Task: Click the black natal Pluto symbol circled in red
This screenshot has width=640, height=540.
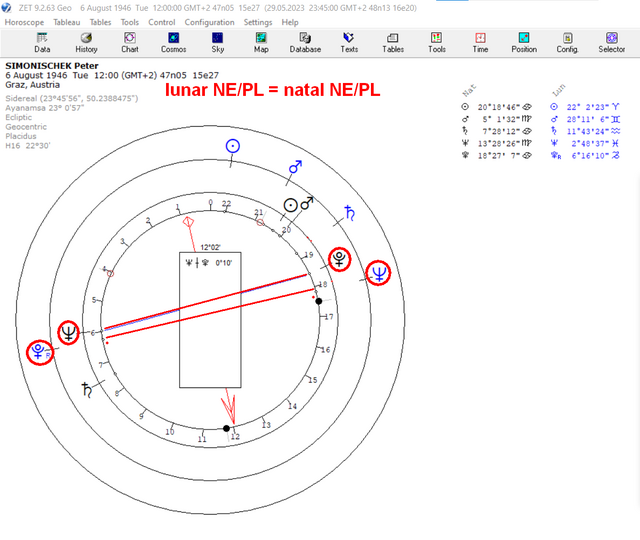Action: tap(340, 259)
